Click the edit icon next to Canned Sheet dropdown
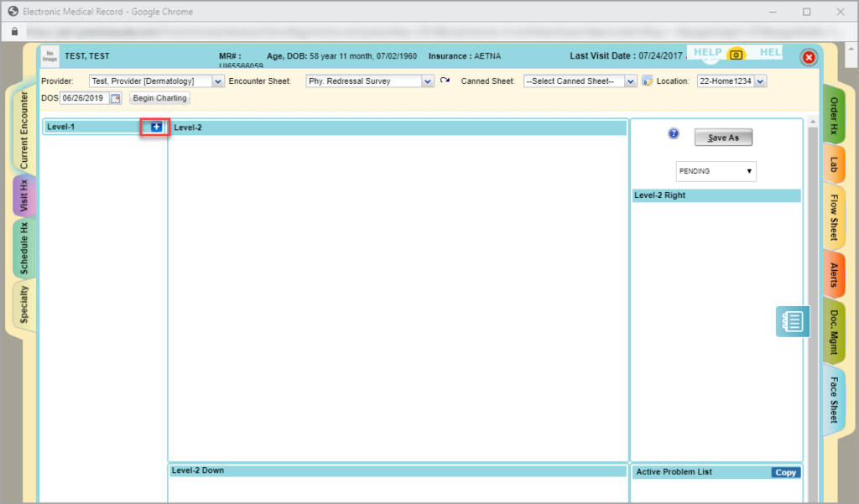Viewport: 859px width, 504px height. (647, 81)
